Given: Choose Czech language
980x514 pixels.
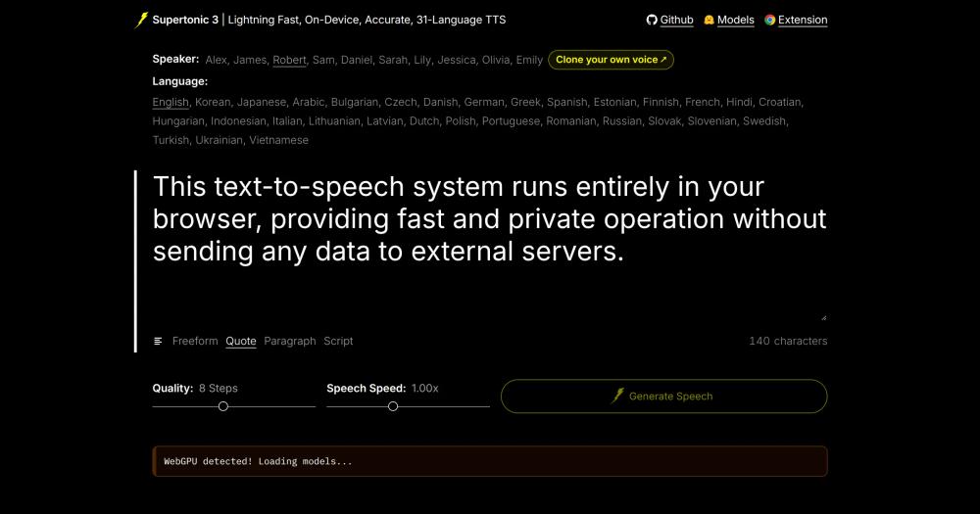Looking at the screenshot, I should (x=400, y=102).
